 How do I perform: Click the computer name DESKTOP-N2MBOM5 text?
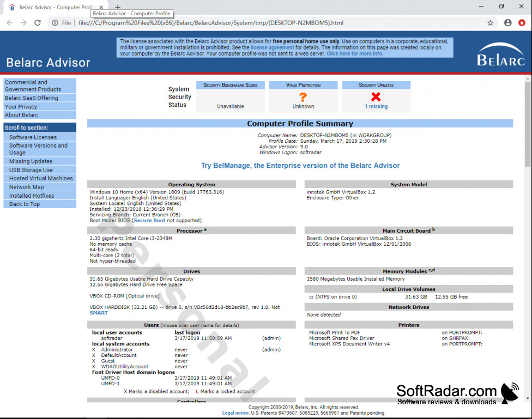click(324, 135)
